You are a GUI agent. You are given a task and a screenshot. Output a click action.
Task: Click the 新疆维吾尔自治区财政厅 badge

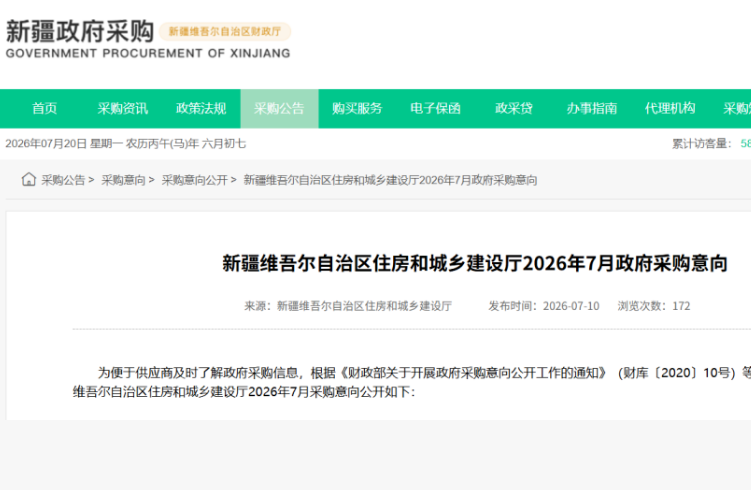[x=225, y=32]
